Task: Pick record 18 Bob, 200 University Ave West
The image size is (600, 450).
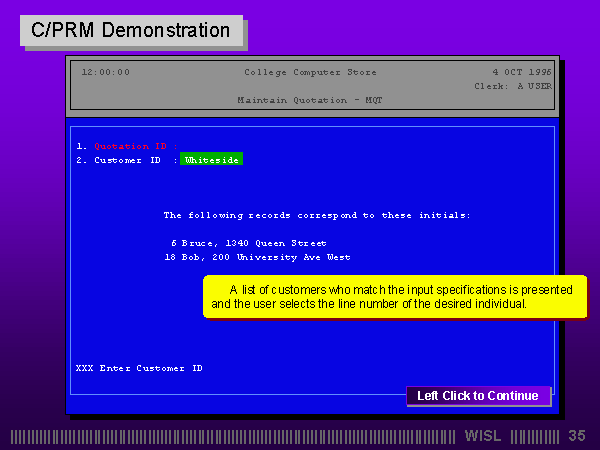Action: pyautogui.click(x=258, y=257)
